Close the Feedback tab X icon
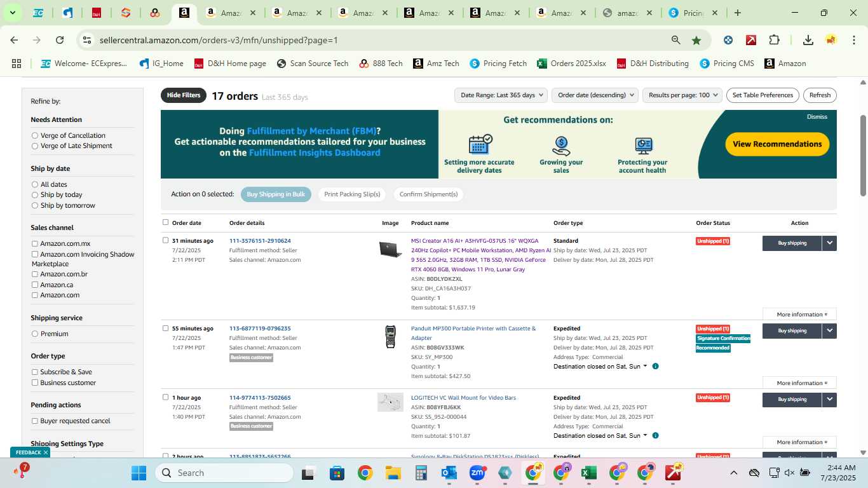The image size is (868, 488). click(46, 452)
